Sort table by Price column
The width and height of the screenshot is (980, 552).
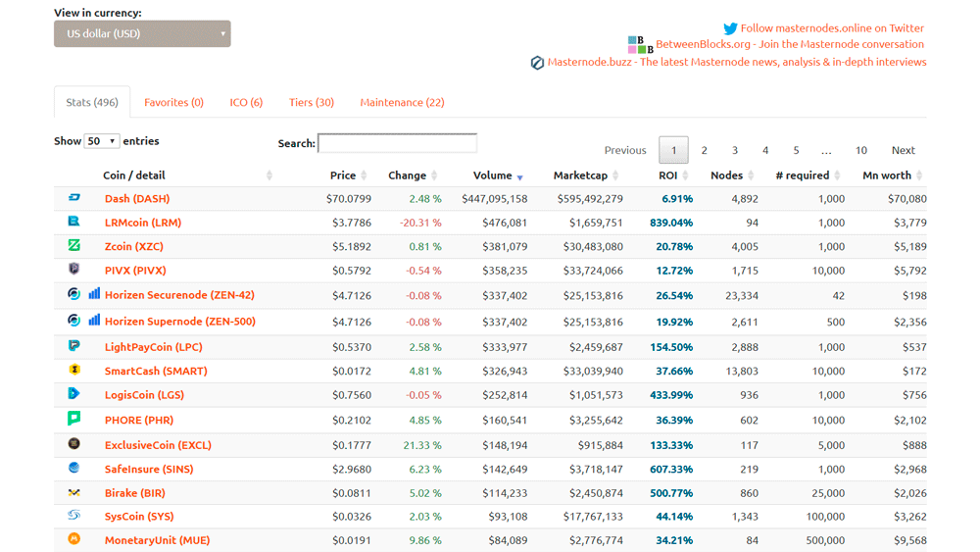tap(348, 176)
